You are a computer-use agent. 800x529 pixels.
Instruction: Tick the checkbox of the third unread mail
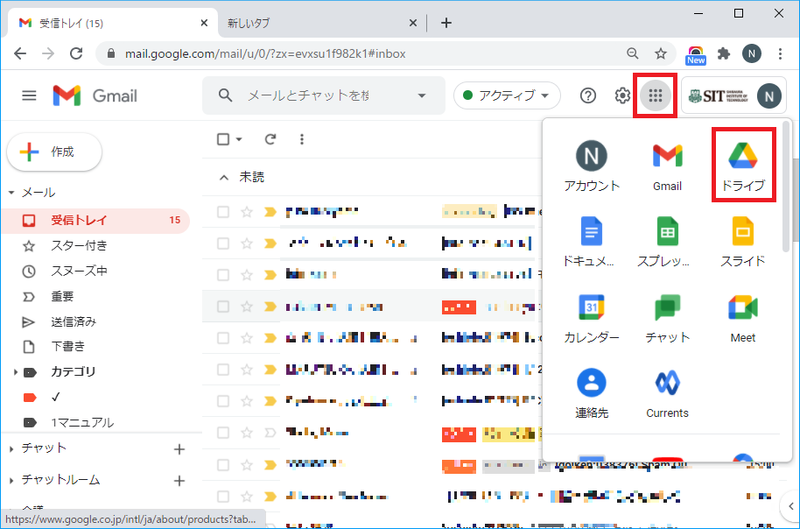click(x=223, y=275)
